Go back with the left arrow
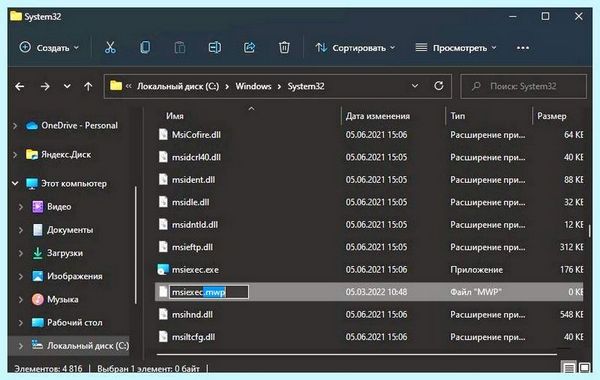Screen dimensions: 600x380 click(20, 86)
